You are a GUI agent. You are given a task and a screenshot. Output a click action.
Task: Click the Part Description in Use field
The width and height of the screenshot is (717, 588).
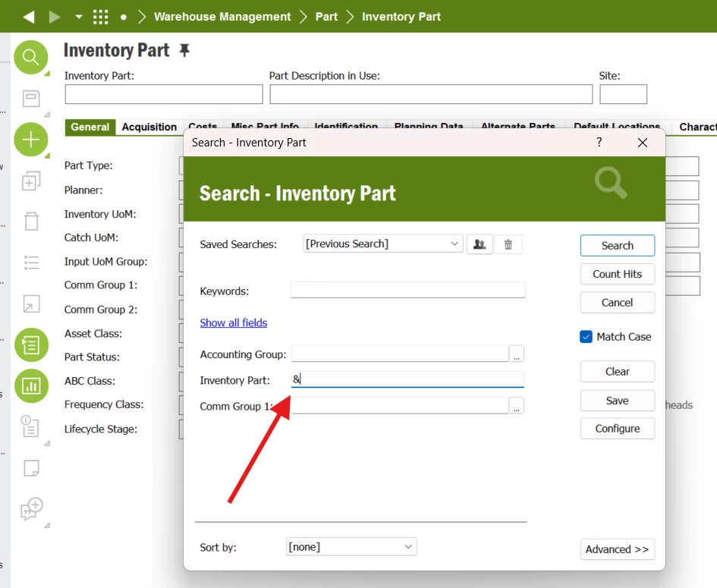pos(431,94)
